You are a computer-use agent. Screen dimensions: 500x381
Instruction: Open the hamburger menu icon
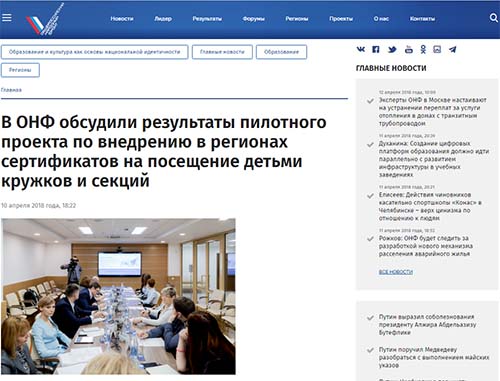[7, 17]
